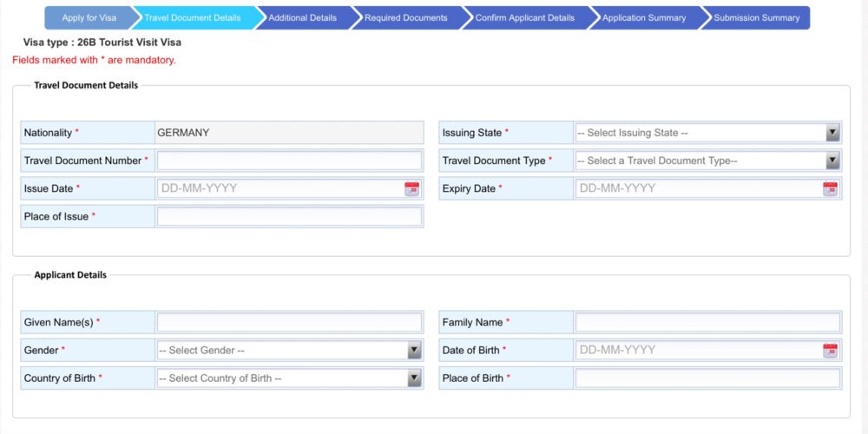The image size is (868, 434).
Task: Open the Submission Summary step
Action: point(756,17)
